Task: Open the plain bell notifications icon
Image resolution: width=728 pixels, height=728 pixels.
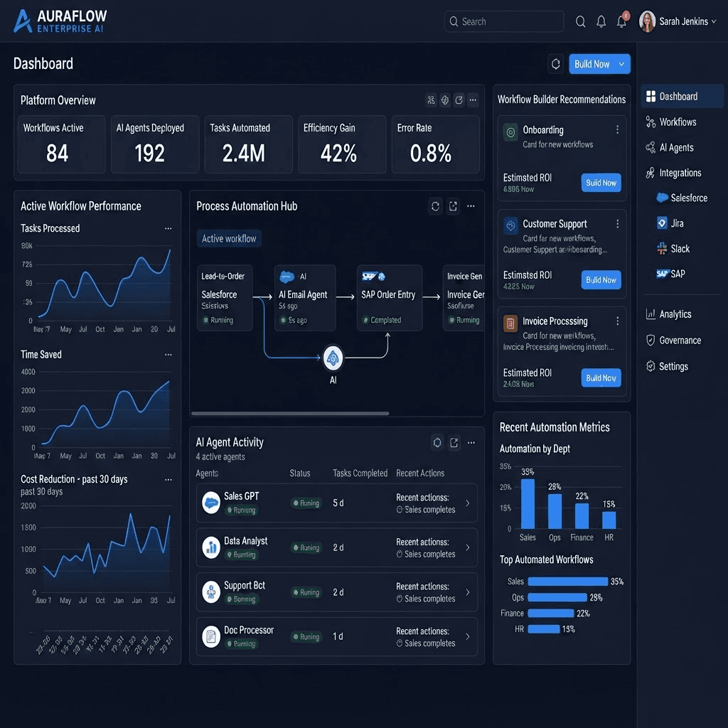Action: [x=601, y=21]
